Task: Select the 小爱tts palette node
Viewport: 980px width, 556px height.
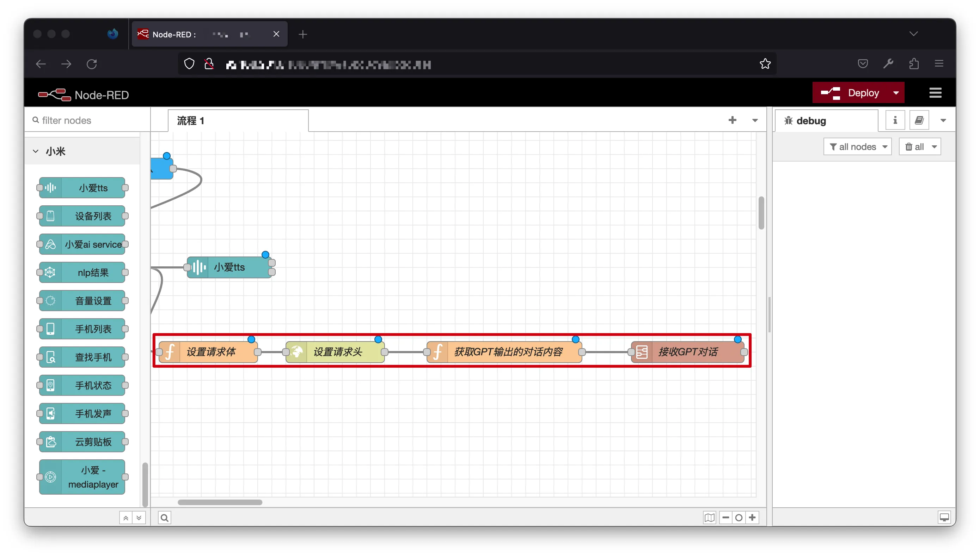Action: tap(82, 187)
